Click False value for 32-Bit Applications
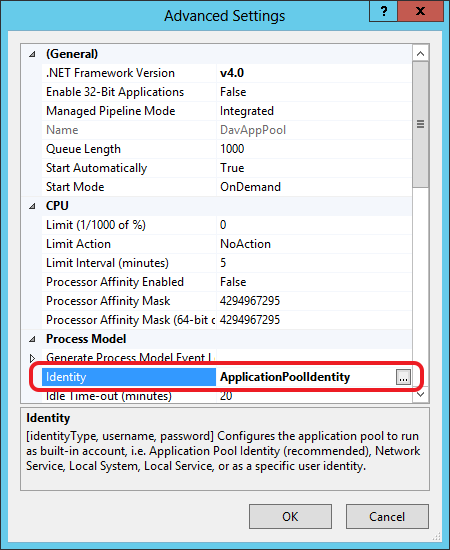Screen dimensions: 450x550 [233, 92]
